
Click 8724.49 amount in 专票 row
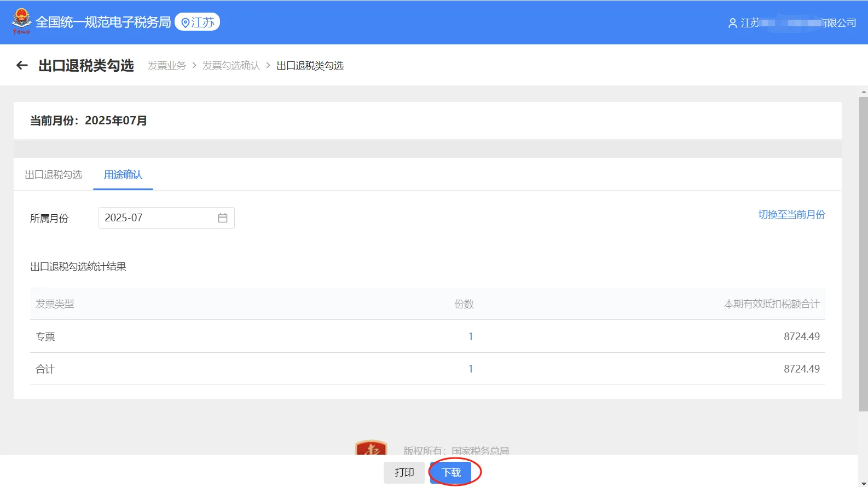pos(802,336)
